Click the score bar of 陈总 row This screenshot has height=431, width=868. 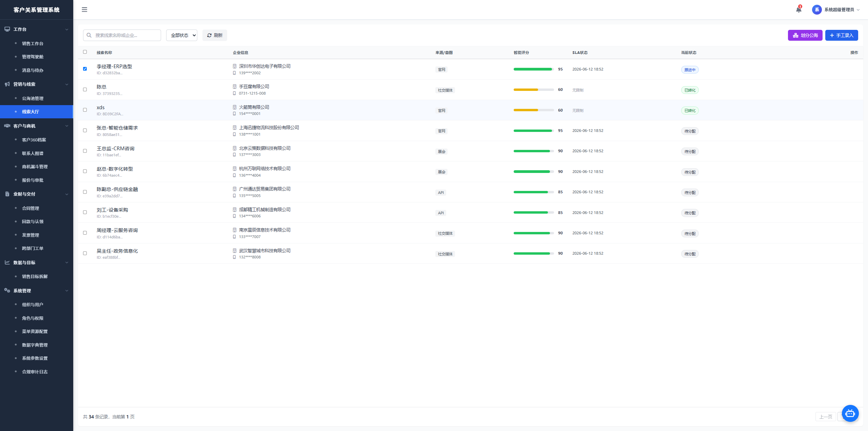(x=534, y=90)
